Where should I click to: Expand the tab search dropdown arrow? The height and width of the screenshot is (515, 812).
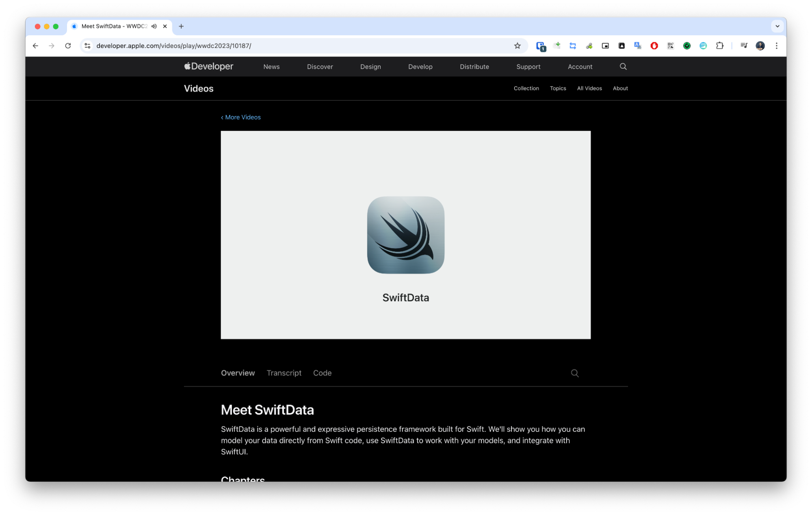click(777, 26)
